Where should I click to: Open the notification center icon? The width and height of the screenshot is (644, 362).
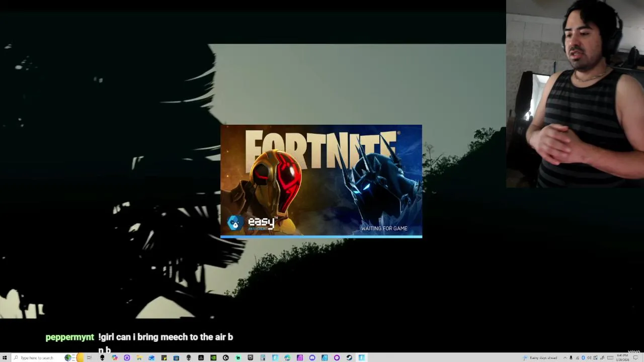(635, 358)
